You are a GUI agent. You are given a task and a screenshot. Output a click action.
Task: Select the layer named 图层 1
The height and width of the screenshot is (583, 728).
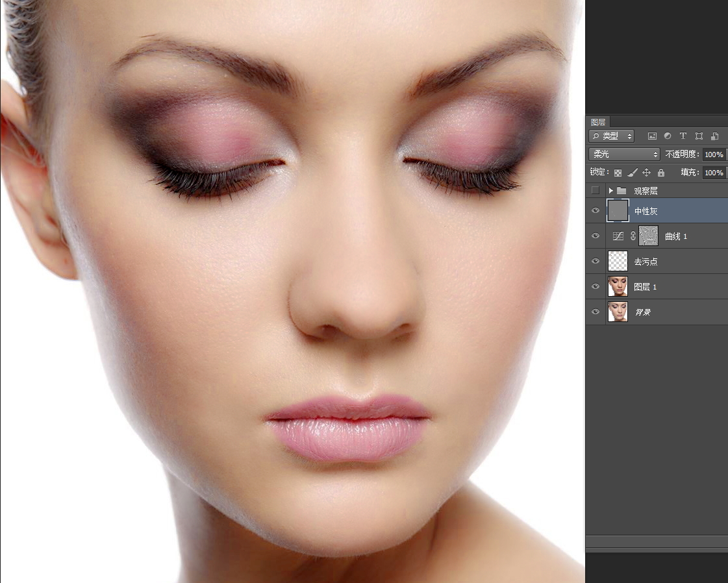click(x=646, y=287)
